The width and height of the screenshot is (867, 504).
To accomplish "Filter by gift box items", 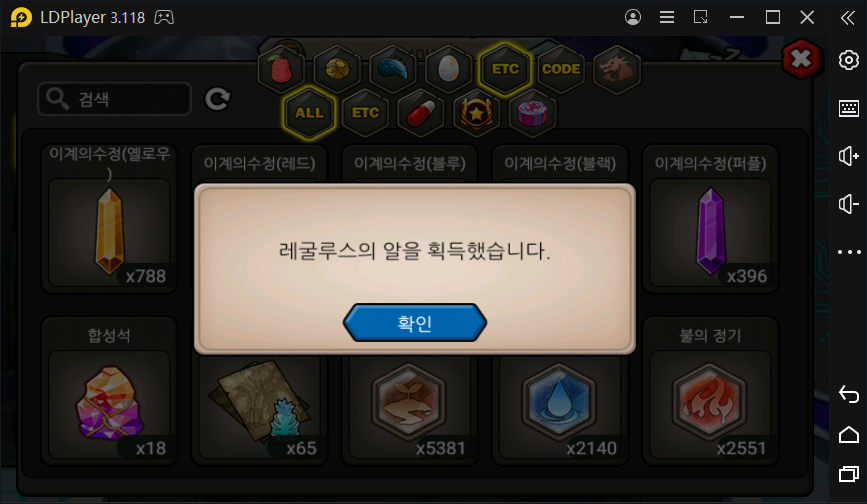I will click(532, 113).
